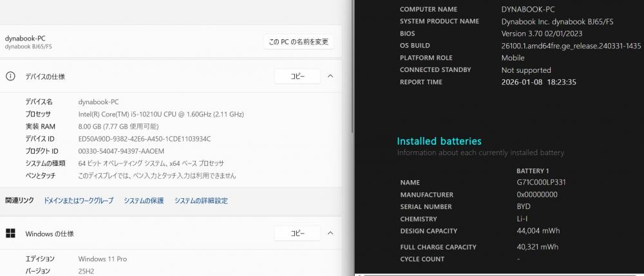Screen dimensions: 644x276
Task: Select device ID ED50A90D-9382-42E6-A450-1CDE1103934C
Action: coord(144,138)
